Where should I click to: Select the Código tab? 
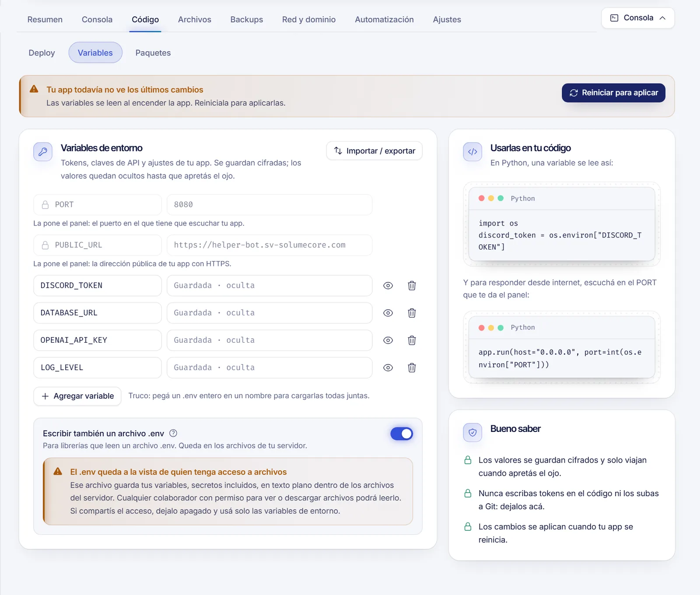click(x=145, y=20)
